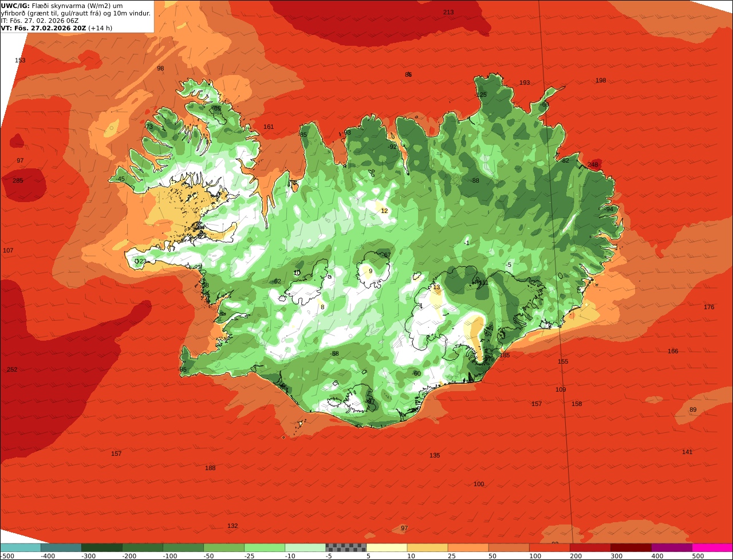Click the map value '89' at the right edge
This screenshot has height=560, width=733.
click(693, 409)
